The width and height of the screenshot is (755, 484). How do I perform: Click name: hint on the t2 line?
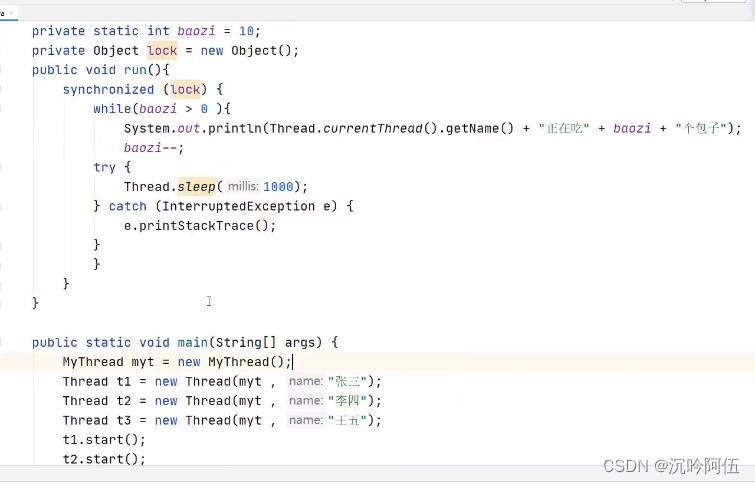(x=306, y=401)
